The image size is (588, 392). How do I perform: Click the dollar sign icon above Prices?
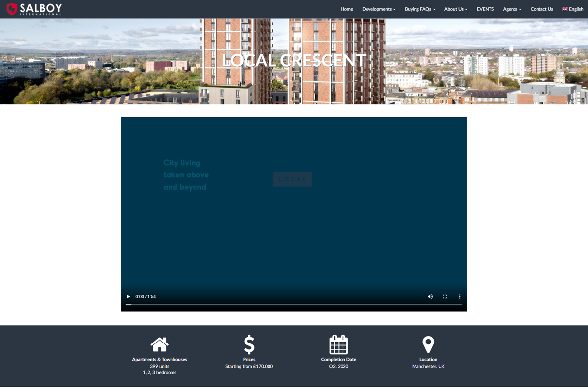click(249, 343)
